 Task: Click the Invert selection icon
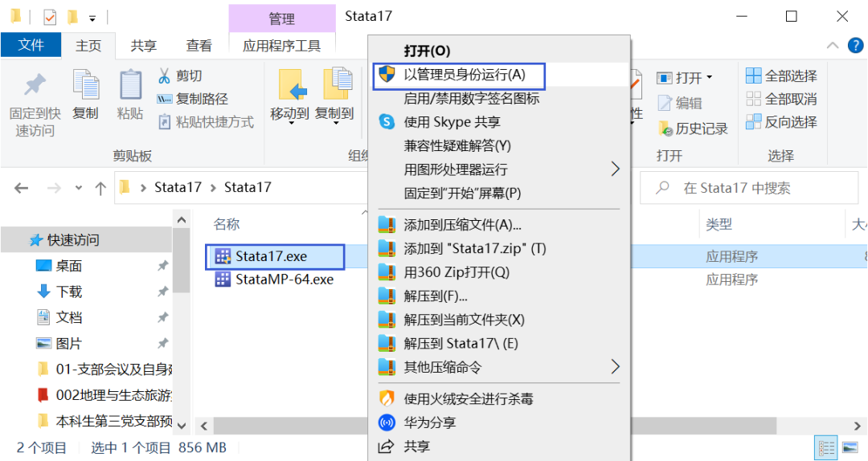click(753, 122)
